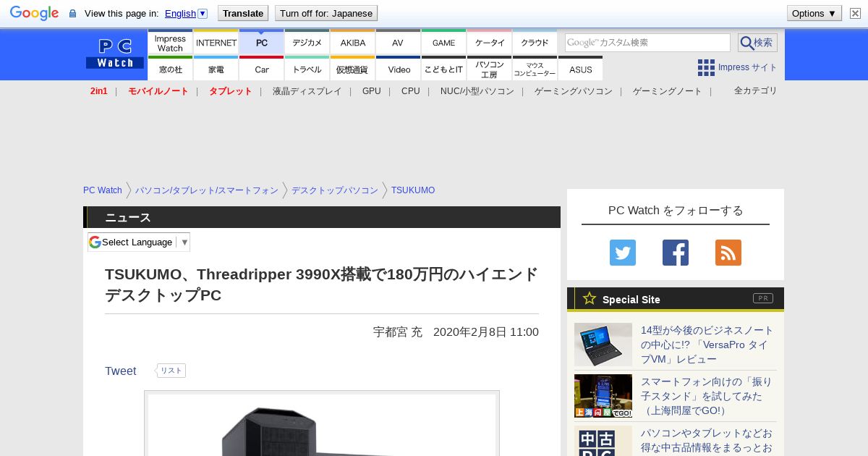868x456 pixels.
Task: Open the Video tab
Action: (x=399, y=69)
